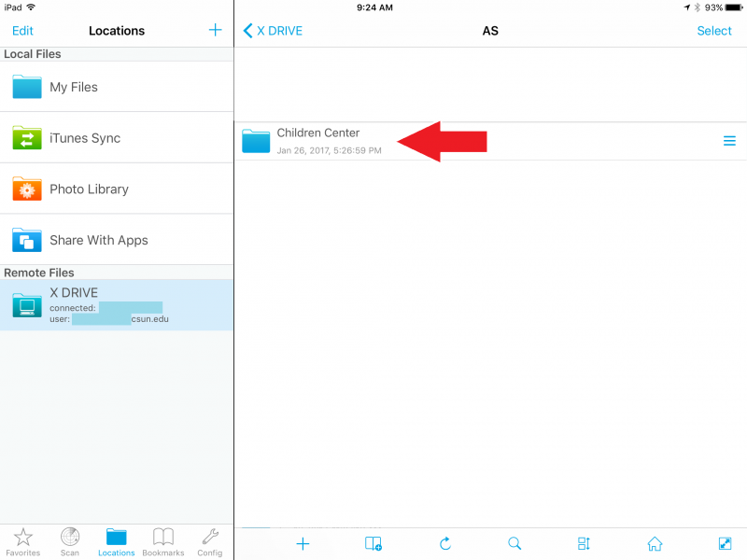
Task: Open the Bookmarks tab
Action: click(x=163, y=541)
